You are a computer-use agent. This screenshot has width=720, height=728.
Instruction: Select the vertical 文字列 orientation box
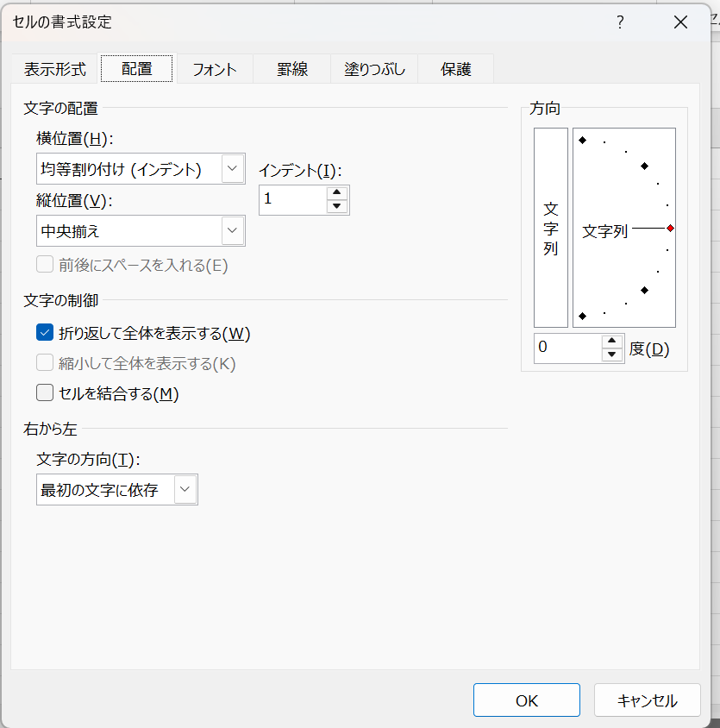click(551, 229)
